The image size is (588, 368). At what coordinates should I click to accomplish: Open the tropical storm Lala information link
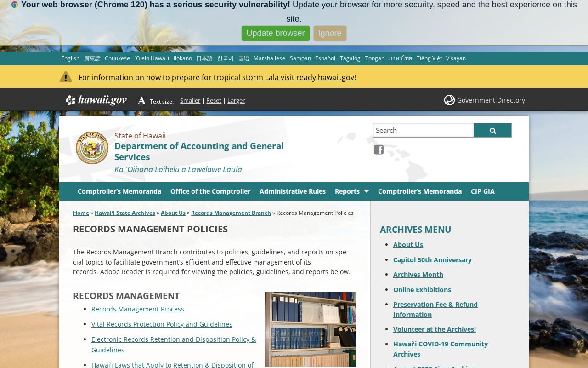point(217,77)
